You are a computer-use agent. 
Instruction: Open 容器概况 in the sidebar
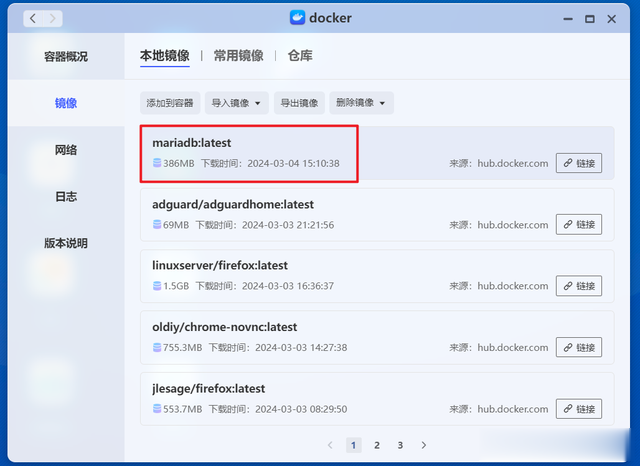point(66,56)
